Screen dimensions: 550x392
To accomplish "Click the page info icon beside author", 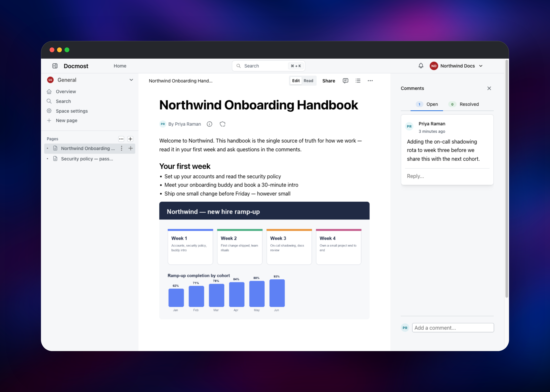I will click(209, 124).
